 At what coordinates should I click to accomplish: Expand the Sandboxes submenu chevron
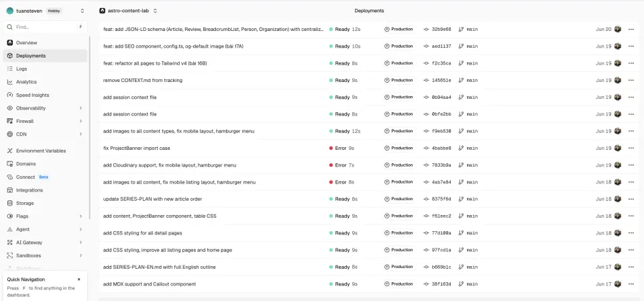coord(80,255)
